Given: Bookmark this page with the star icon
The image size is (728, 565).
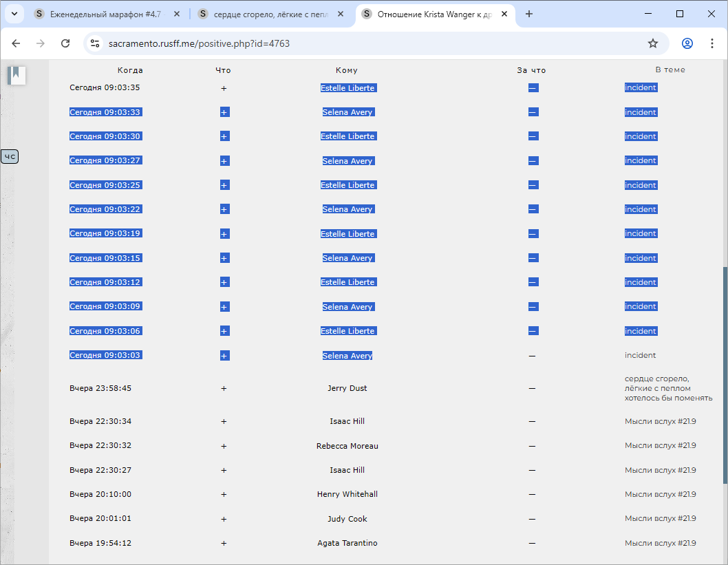Looking at the screenshot, I should 652,43.
